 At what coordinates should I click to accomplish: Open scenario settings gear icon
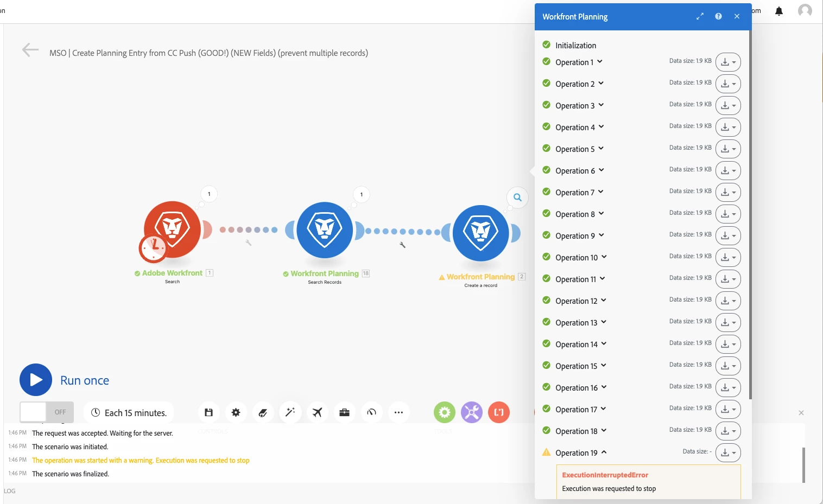[236, 412]
